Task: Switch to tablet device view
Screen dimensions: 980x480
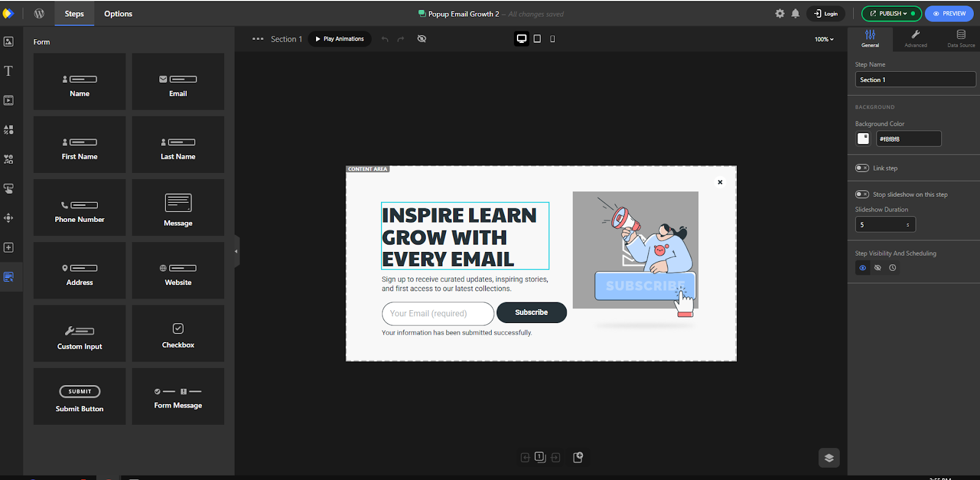Action: click(537, 39)
